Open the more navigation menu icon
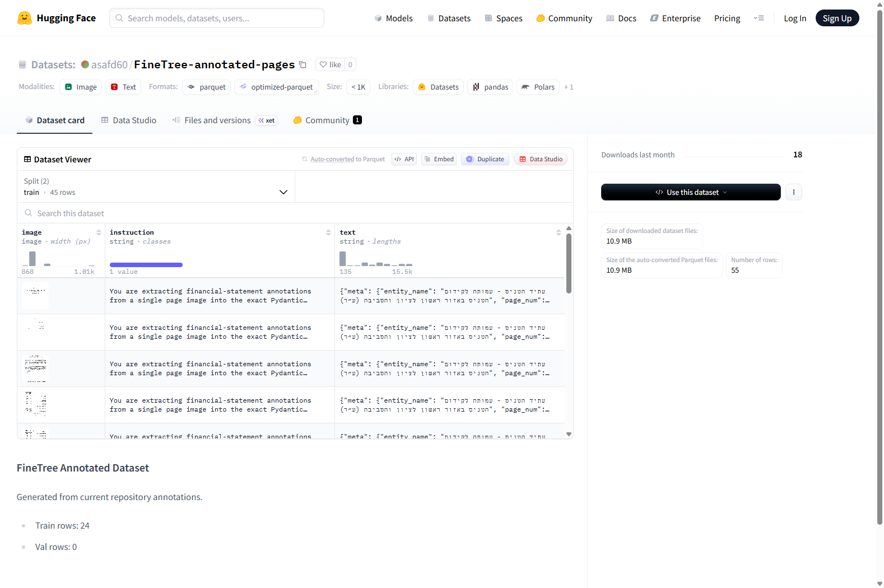Image resolution: width=884 pixels, height=588 pixels. [x=759, y=18]
